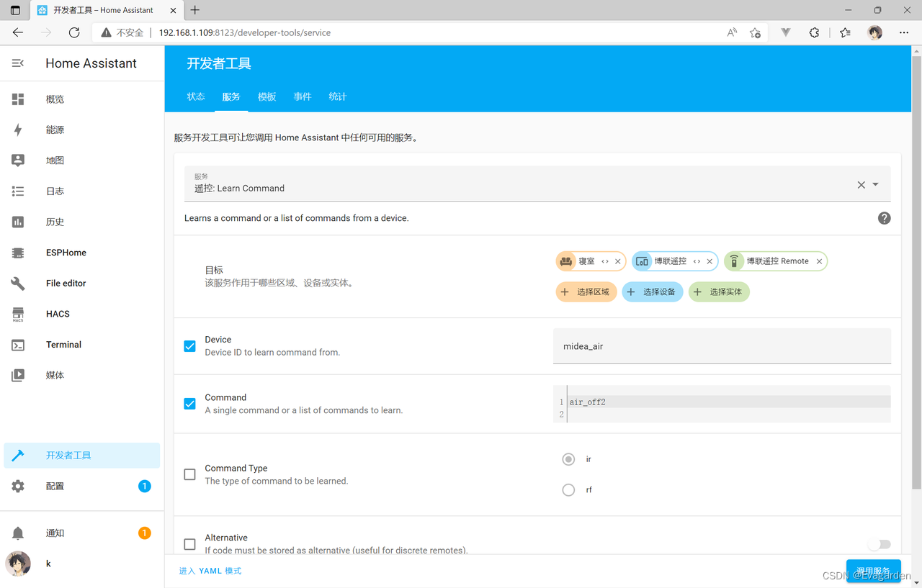922x588 pixels.
Task: Open the 通知 notifications bell icon
Action: point(18,533)
